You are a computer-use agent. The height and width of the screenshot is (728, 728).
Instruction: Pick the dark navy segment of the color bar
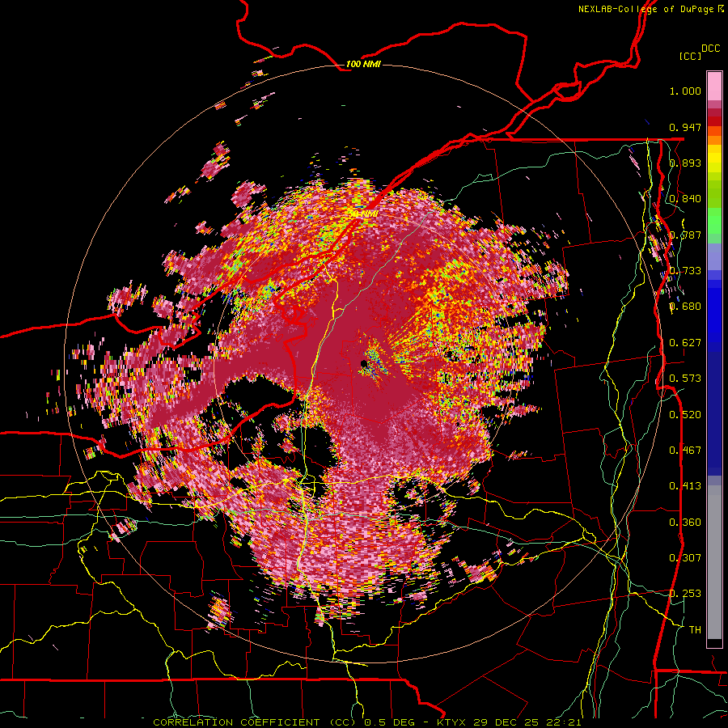tap(714, 408)
